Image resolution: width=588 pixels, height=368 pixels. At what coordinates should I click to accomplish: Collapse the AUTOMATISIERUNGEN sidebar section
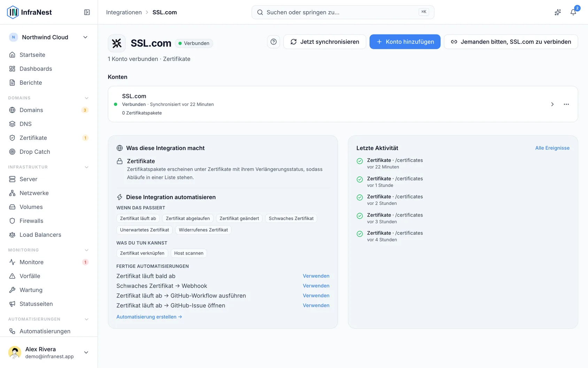[86, 319]
